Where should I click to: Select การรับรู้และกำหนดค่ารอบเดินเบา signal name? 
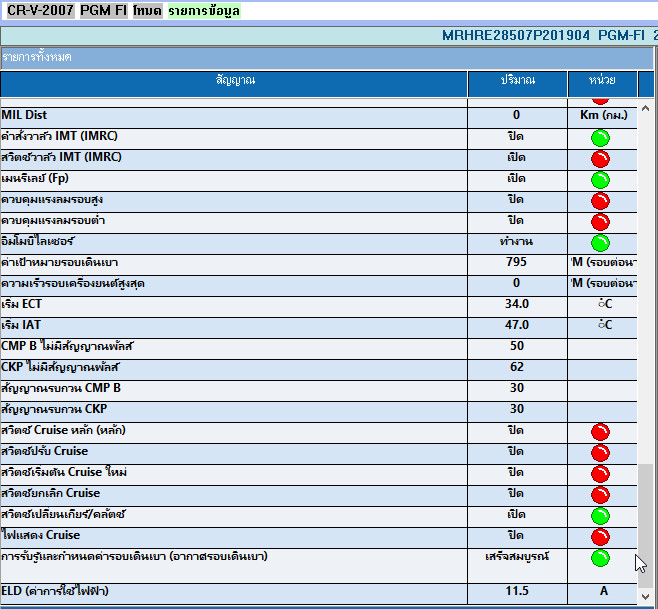pyautogui.click(x=134, y=557)
